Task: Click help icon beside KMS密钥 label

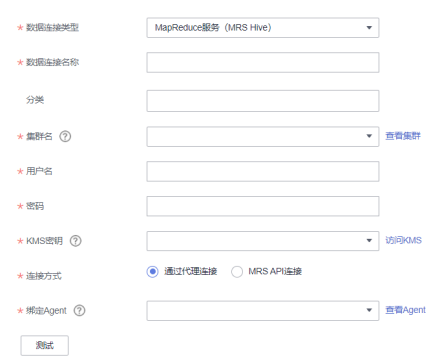Action: 75,241
